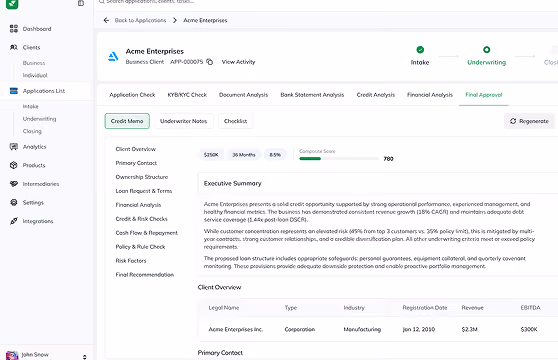Click the Composite Score progress bar
Viewport: 558px width, 360px height.
click(x=339, y=159)
